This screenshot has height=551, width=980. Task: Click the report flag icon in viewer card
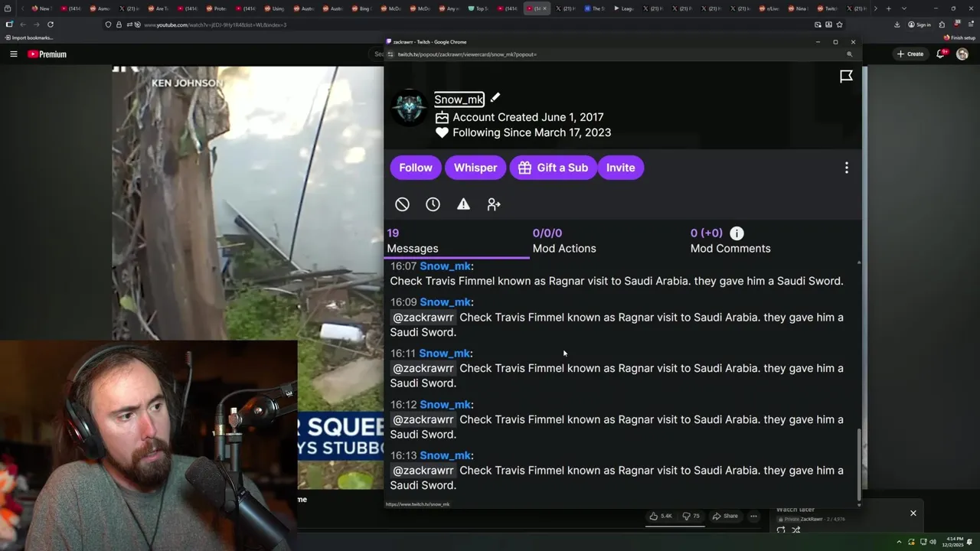(x=846, y=76)
